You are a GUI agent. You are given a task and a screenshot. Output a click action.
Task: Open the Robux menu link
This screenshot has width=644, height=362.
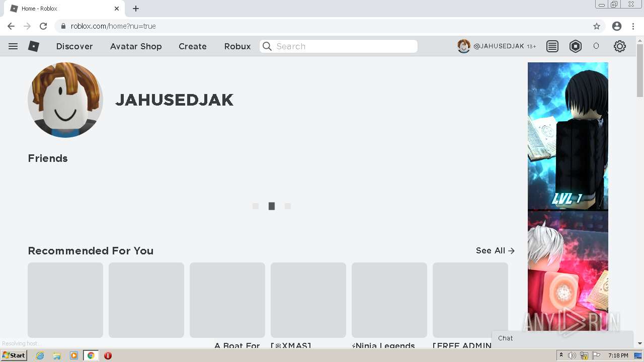(x=237, y=46)
